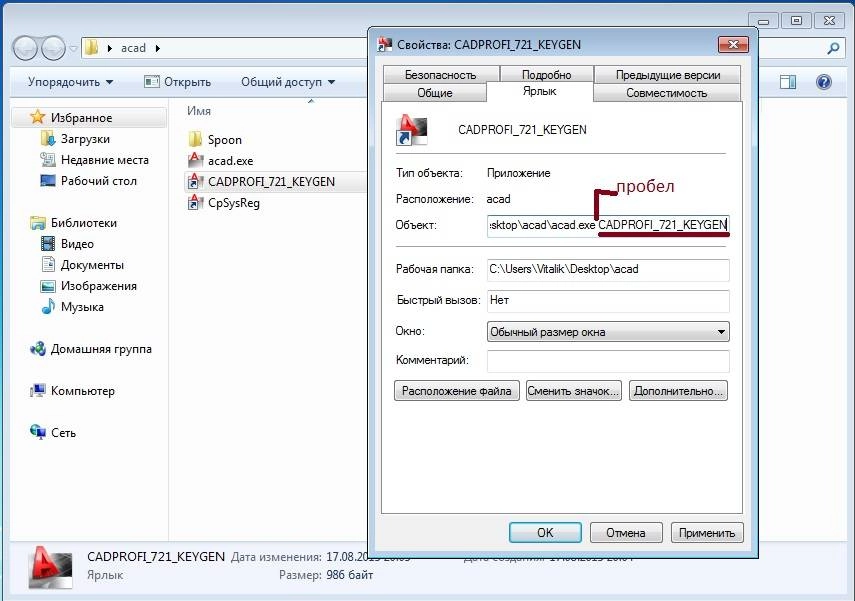
Task: Select Библиотеки in the navigation pane
Action: point(74,223)
